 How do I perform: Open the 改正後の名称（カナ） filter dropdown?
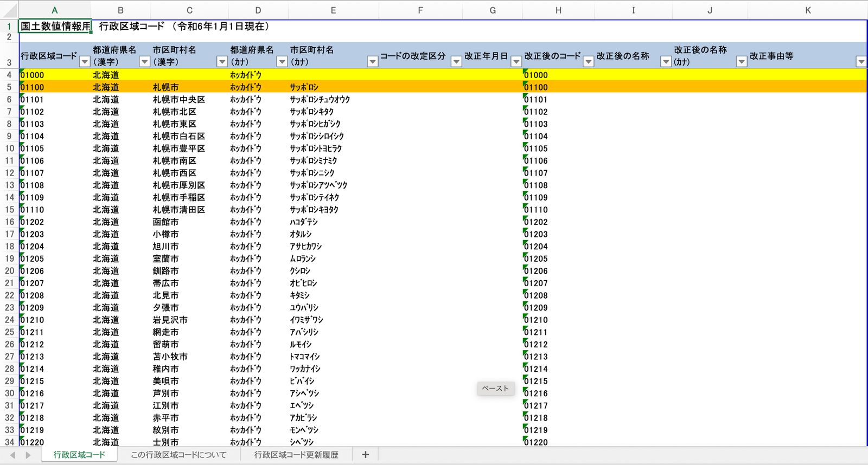(741, 62)
